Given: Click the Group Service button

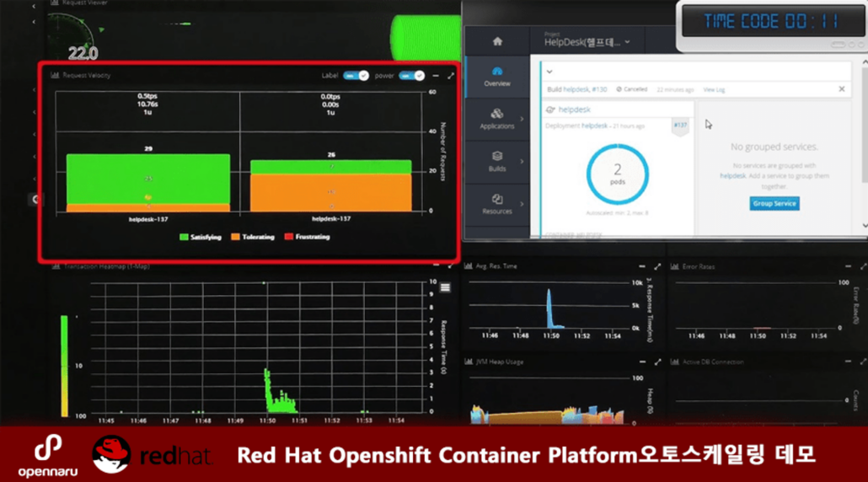Looking at the screenshot, I should [x=774, y=204].
